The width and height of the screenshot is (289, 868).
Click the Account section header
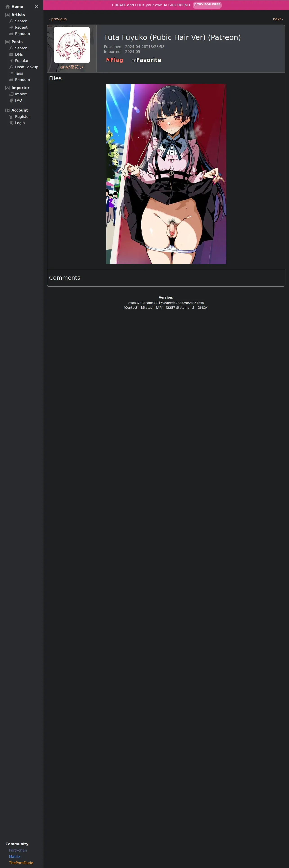[20, 110]
